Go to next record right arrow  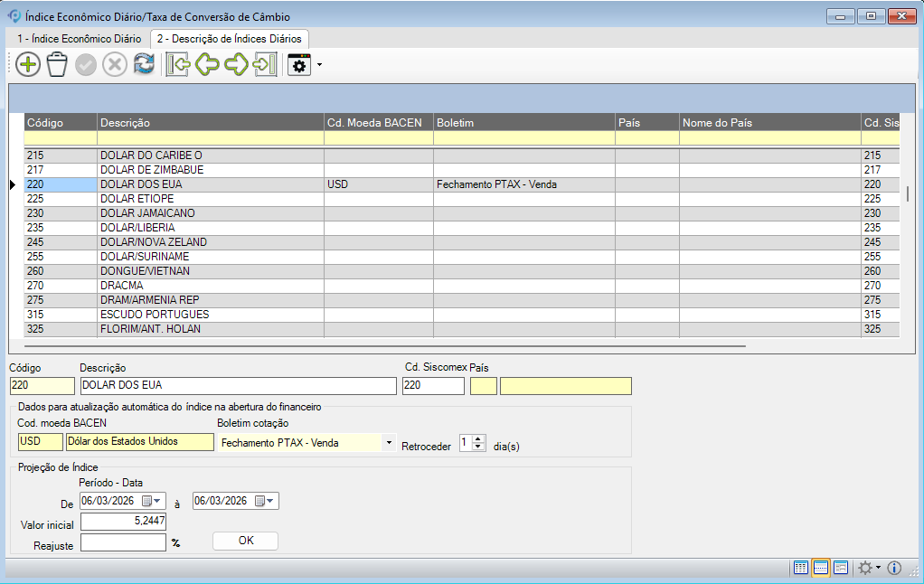click(x=236, y=65)
